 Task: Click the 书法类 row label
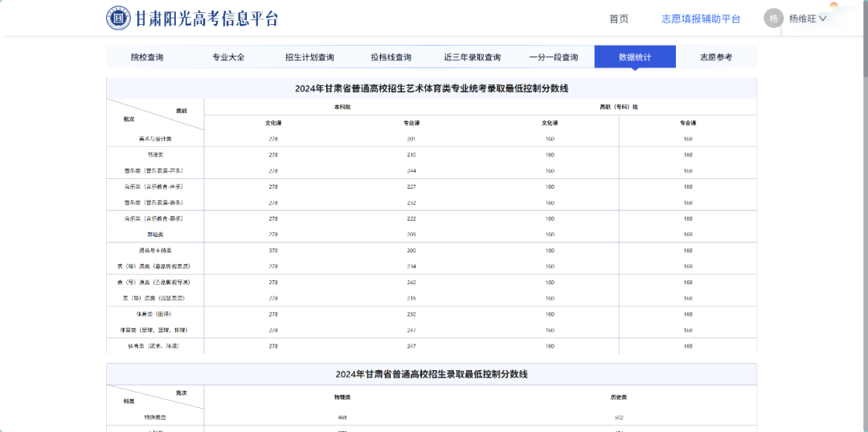[154, 154]
